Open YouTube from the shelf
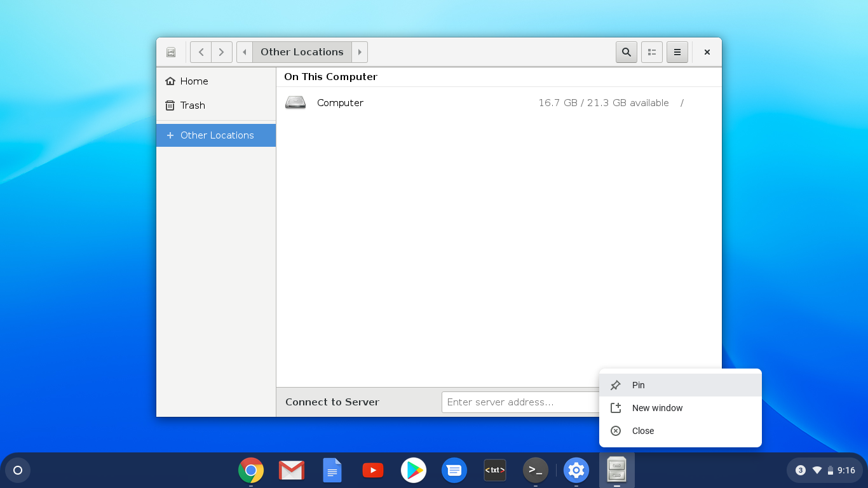This screenshot has height=488, width=868. click(x=373, y=470)
